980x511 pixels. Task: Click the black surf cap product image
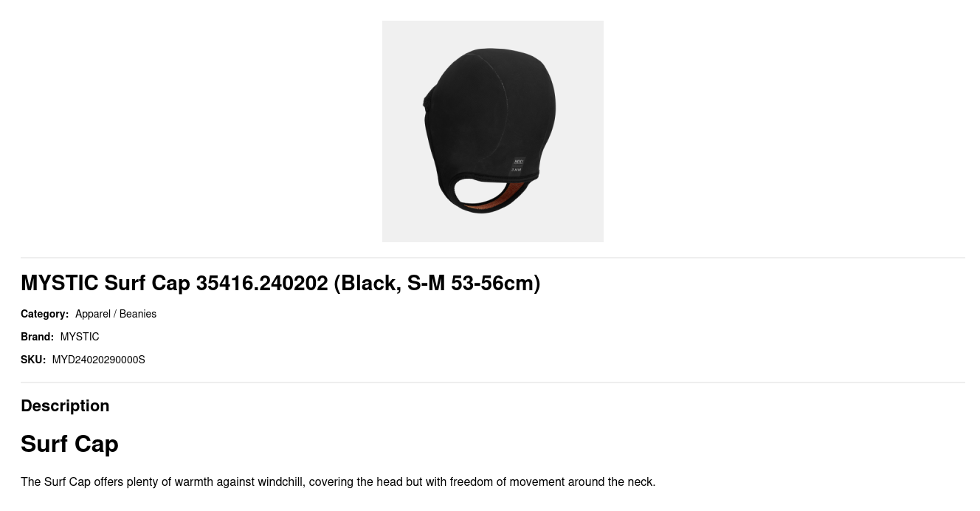coord(492,131)
